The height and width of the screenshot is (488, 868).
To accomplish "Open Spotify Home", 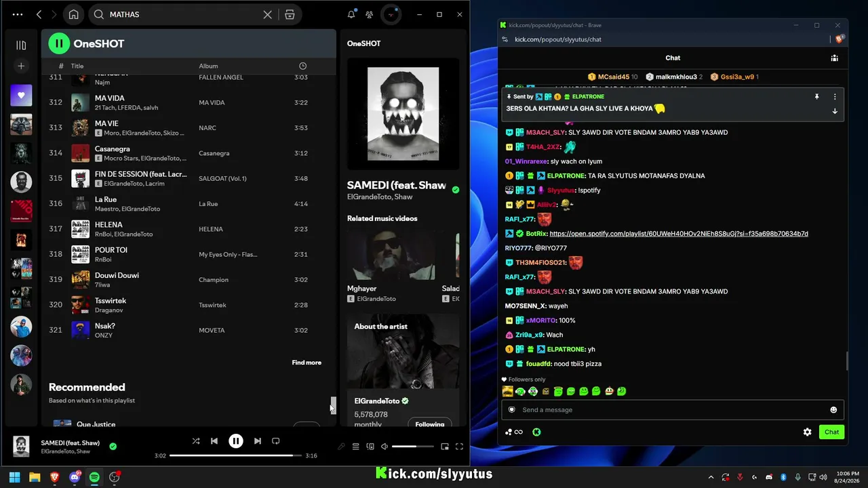I will (73, 14).
